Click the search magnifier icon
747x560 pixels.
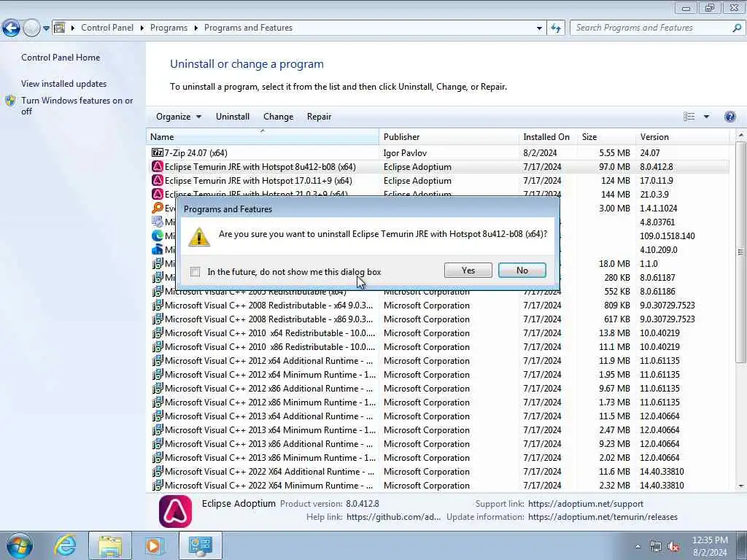coord(737,28)
